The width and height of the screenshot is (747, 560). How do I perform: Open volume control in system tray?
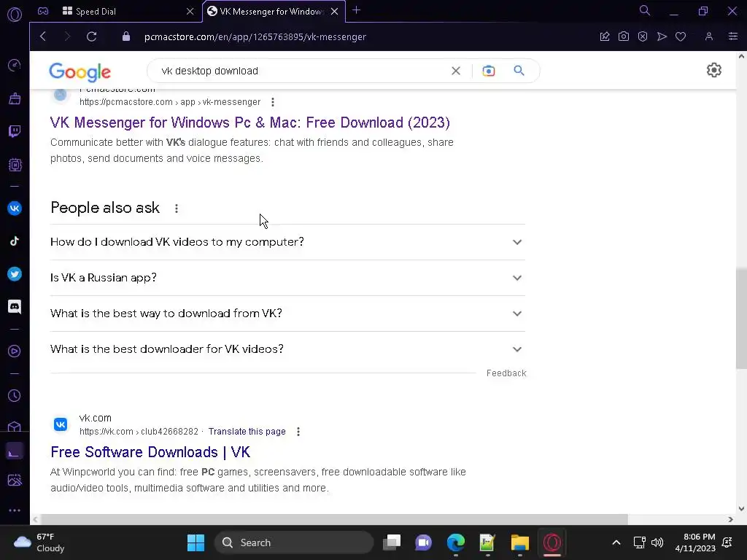pos(657,542)
